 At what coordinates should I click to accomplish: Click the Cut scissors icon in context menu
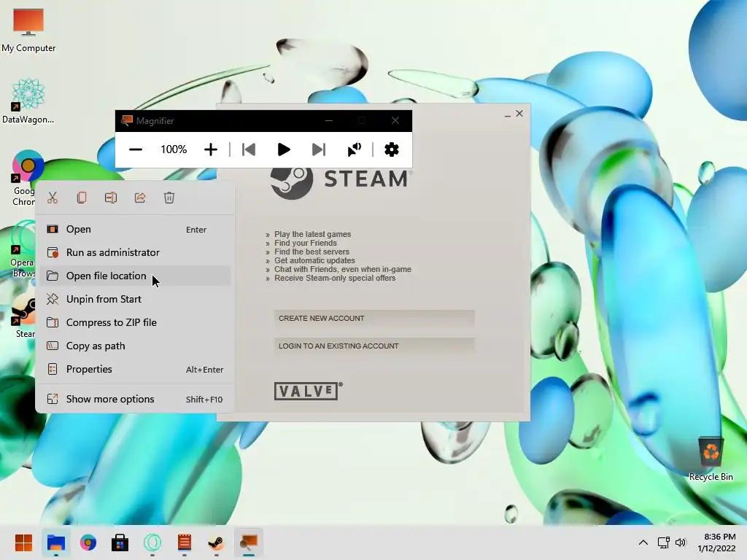pyautogui.click(x=53, y=198)
